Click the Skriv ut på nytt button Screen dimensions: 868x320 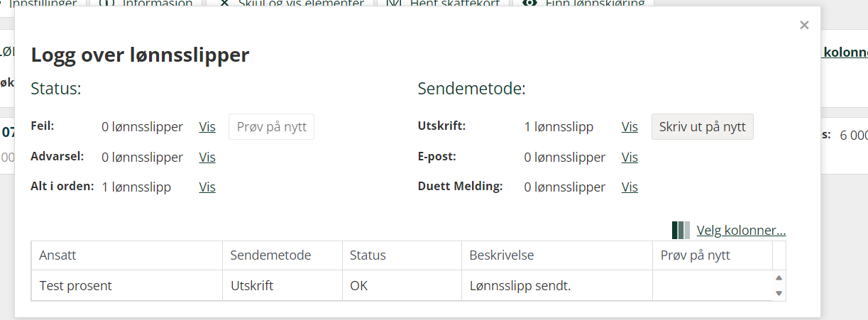[x=703, y=127]
